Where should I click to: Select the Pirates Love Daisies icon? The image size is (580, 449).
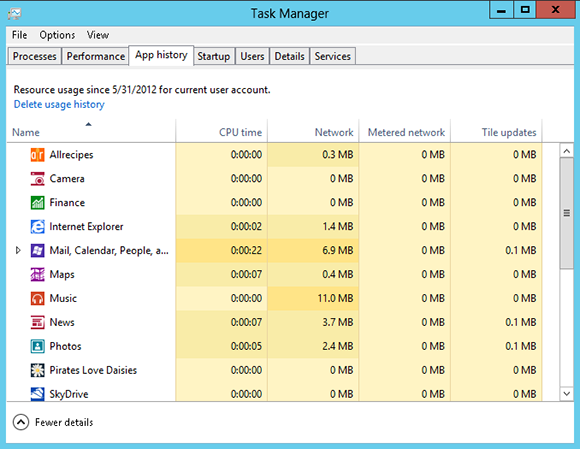coord(37,370)
